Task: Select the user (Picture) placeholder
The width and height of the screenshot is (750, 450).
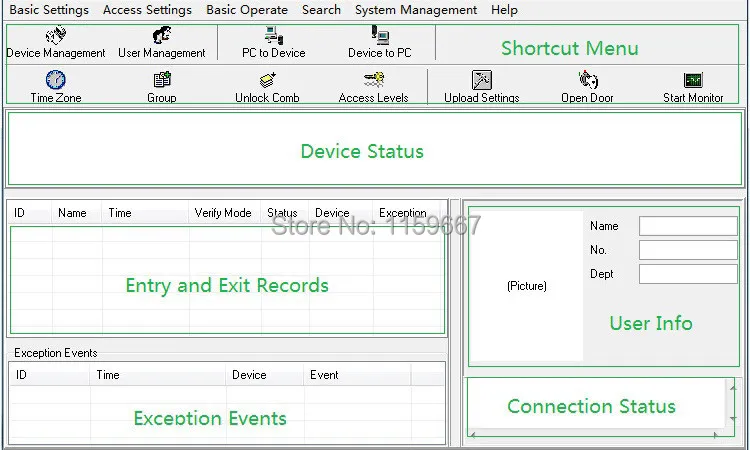Action: pyautogui.click(x=527, y=286)
